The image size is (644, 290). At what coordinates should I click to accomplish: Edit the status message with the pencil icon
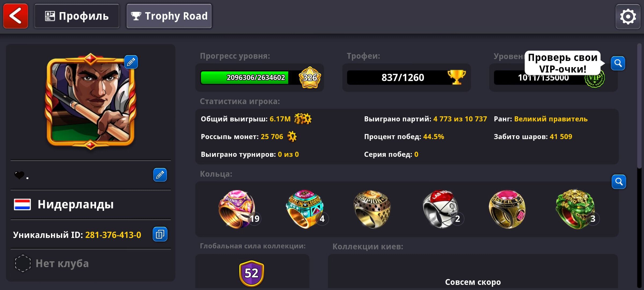pyautogui.click(x=160, y=175)
